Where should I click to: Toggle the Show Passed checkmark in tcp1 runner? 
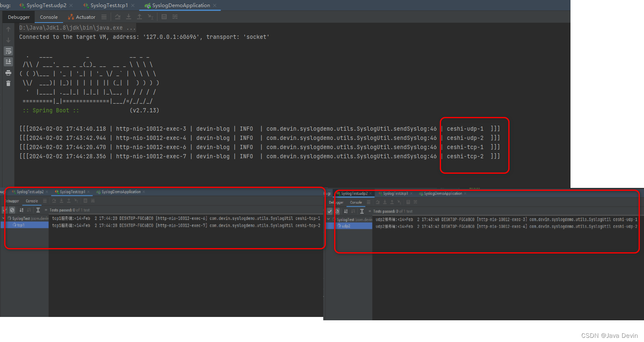(x=5, y=210)
